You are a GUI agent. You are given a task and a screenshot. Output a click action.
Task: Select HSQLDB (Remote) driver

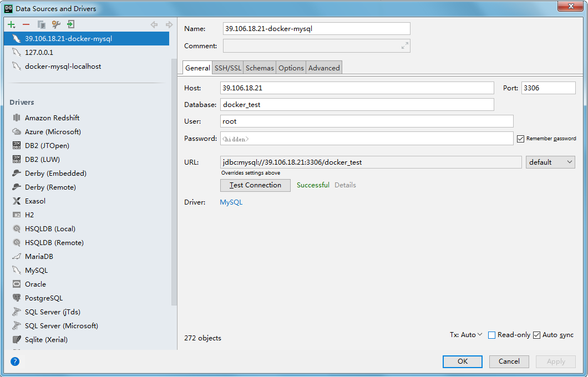(48, 242)
